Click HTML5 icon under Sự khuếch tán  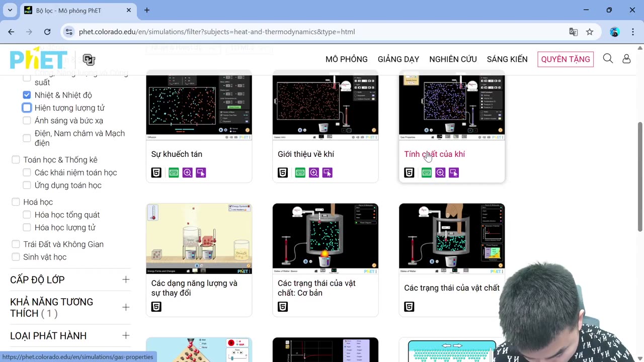[156, 172]
